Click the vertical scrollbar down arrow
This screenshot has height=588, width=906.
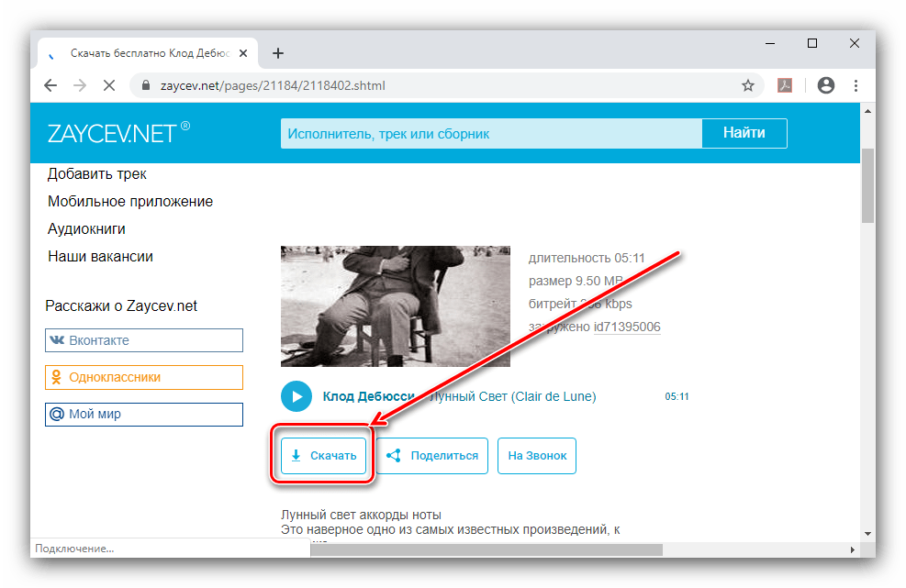point(867,534)
